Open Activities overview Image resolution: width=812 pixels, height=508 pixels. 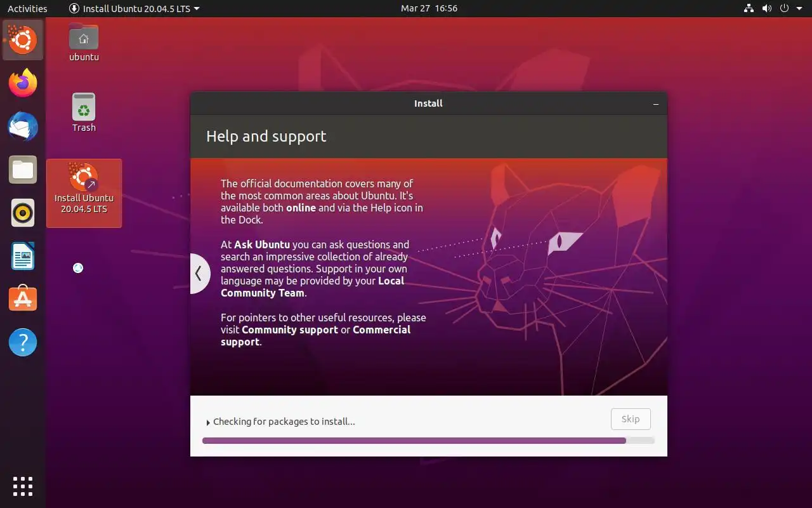[x=27, y=8]
